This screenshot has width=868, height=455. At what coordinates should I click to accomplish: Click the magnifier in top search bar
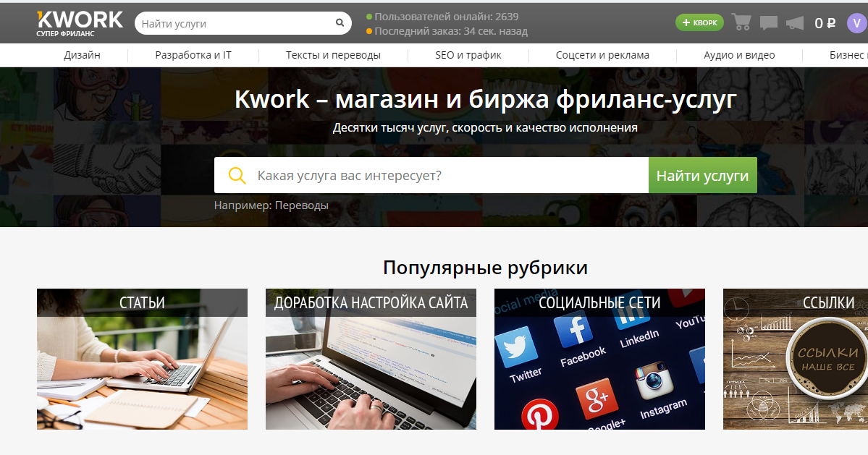339,22
